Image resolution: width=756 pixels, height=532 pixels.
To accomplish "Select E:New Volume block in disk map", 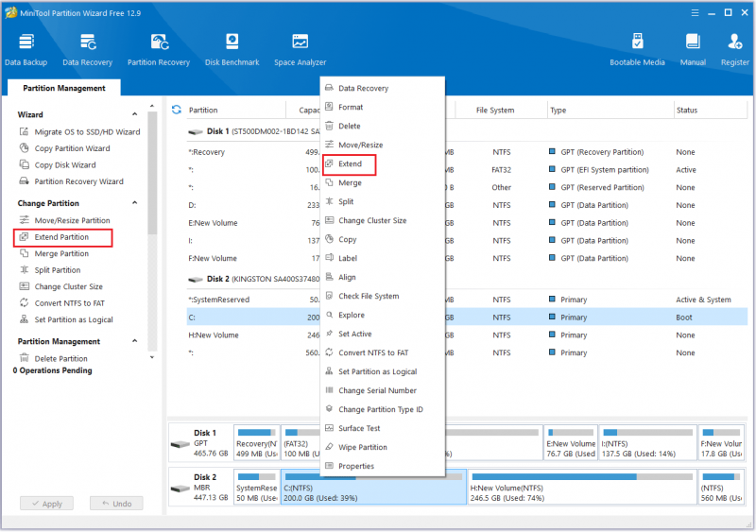I will coord(571,442).
